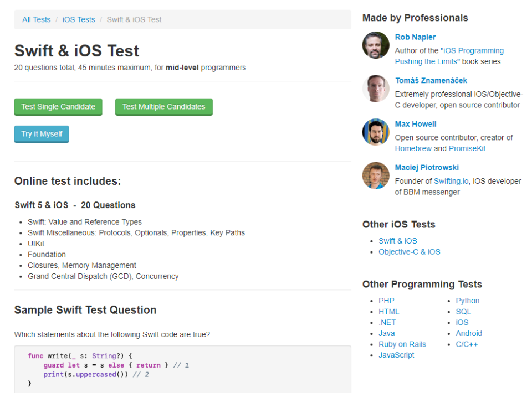
Task: Open Objective-C & iOS test link
Action: pyautogui.click(x=409, y=252)
